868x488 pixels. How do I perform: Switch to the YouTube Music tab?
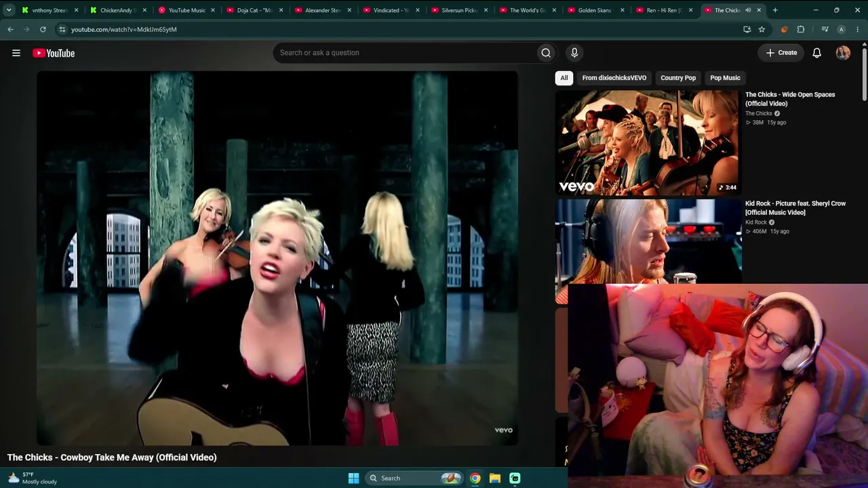(x=186, y=10)
